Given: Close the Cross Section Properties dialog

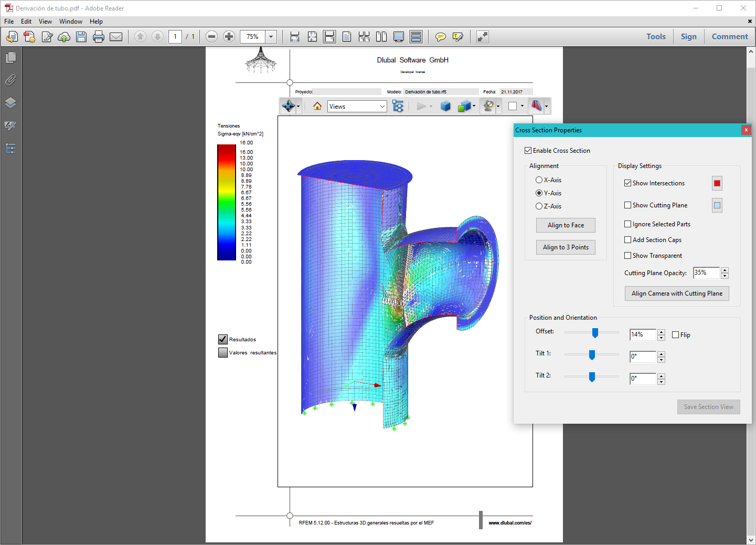Looking at the screenshot, I should pos(746,130).
